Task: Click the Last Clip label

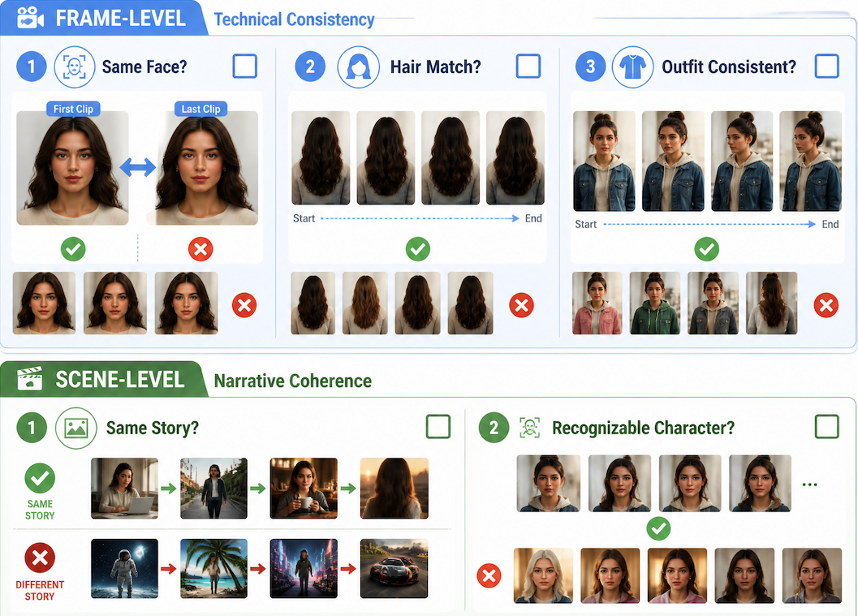Action: [200, 109]
